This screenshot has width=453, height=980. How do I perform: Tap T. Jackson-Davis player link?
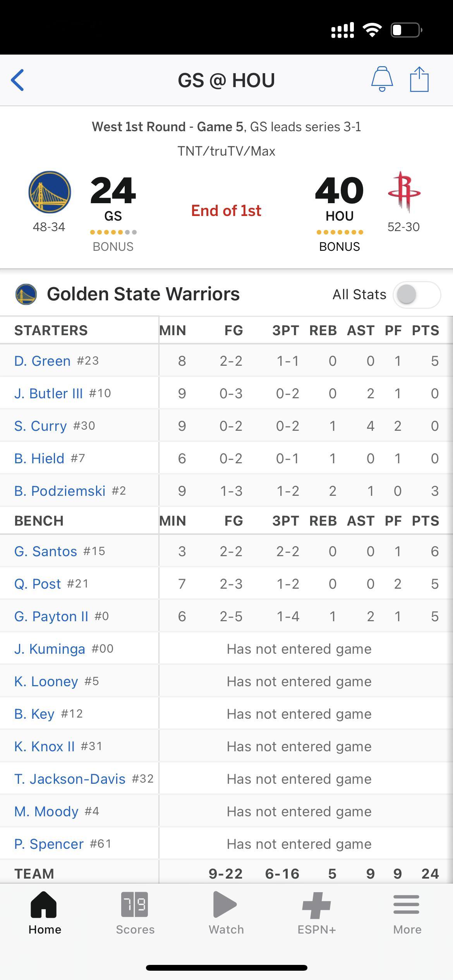70,779
